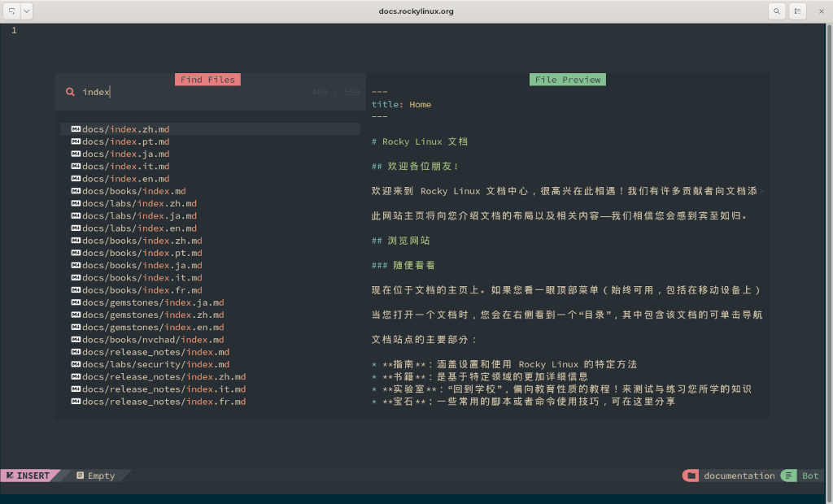Click the new terminal tab button
This screenshot has width=833, height=504.
click(x=12, y=11)
